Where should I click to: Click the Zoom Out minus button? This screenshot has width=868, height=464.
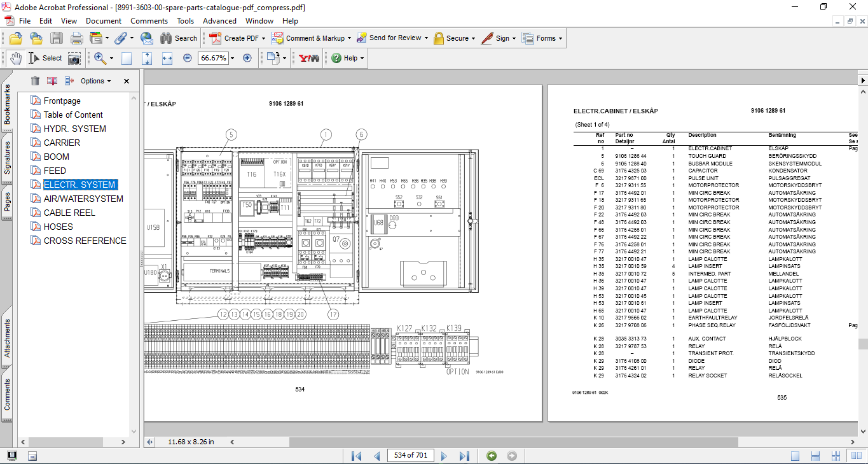[x=188, y=58]
